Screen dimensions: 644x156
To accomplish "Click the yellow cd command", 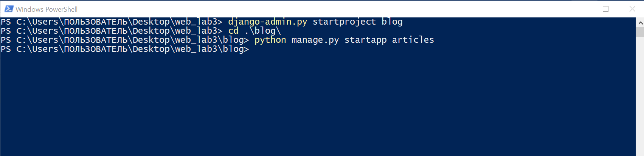I will 233,31.
